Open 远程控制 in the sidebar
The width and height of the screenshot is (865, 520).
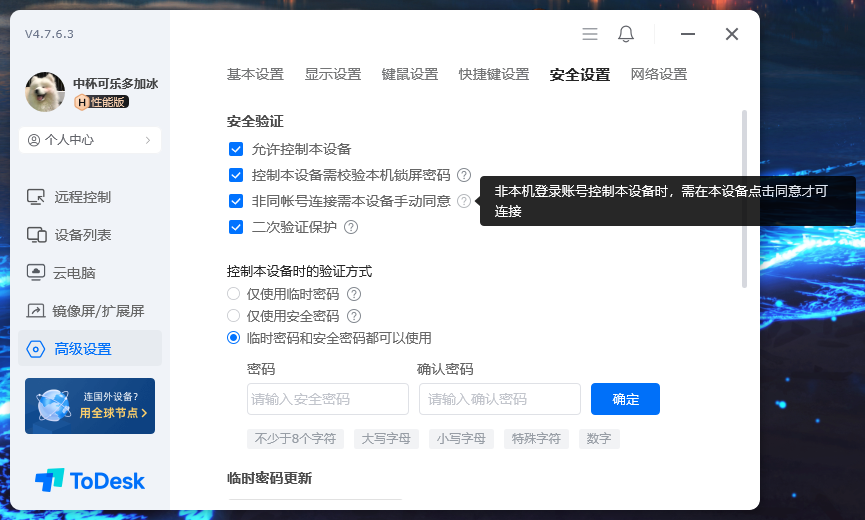tap(90, 197)
